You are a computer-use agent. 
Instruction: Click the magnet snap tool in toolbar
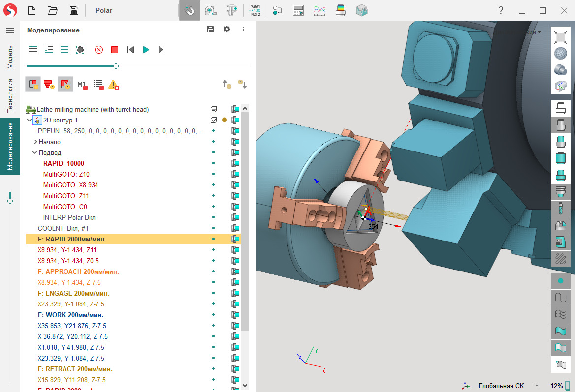190,10
